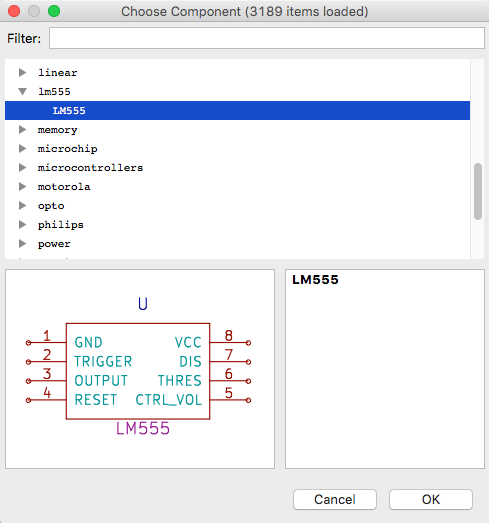
Task: Expand the linear library
Action: coord(22,72)
